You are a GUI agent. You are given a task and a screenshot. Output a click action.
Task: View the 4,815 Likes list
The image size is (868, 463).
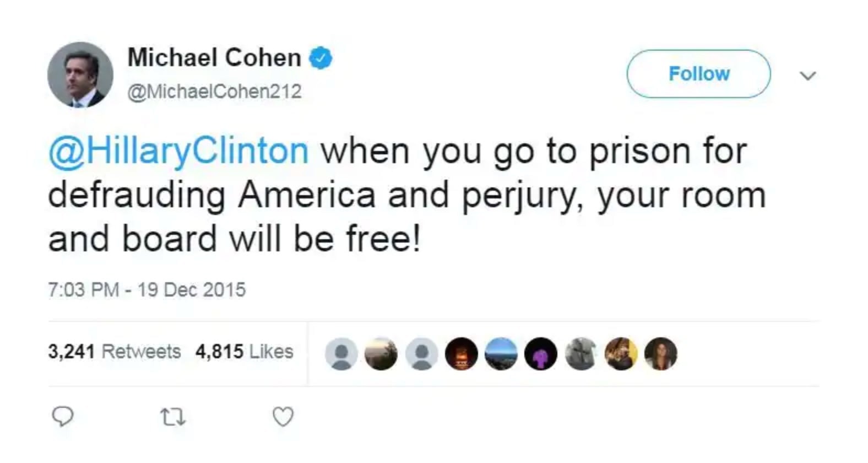tap(244, 352)
